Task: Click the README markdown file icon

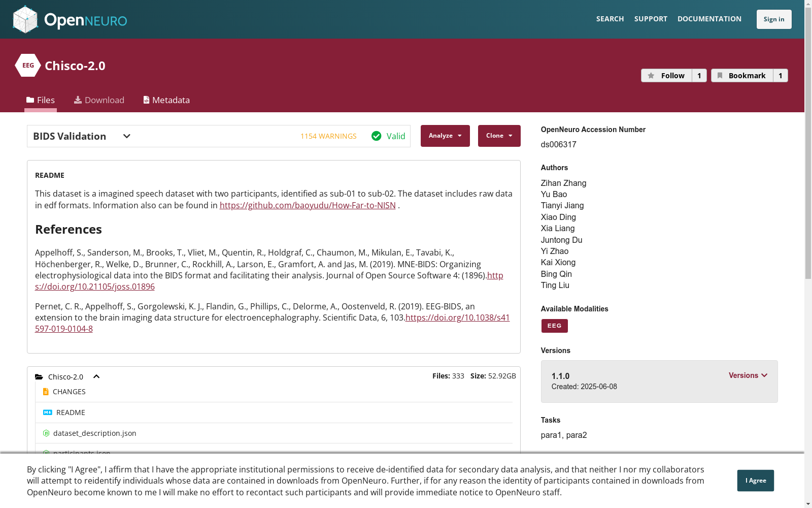Action: pos(48,412)
